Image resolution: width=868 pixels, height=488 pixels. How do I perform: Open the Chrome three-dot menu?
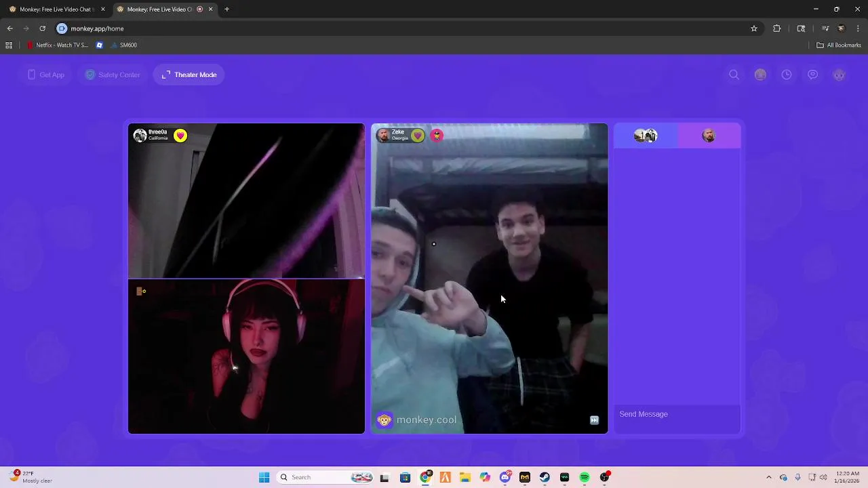tap(859, 28)
